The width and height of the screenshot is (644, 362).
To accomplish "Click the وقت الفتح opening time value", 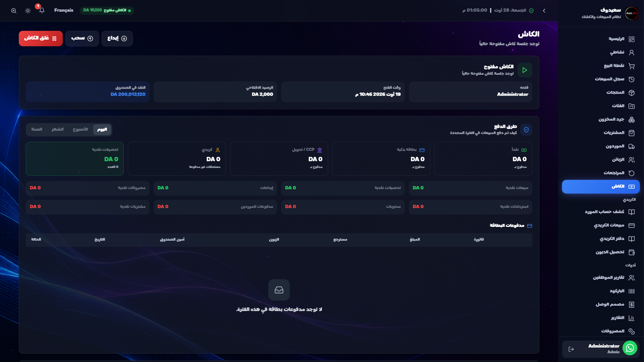I will [378, 95].
